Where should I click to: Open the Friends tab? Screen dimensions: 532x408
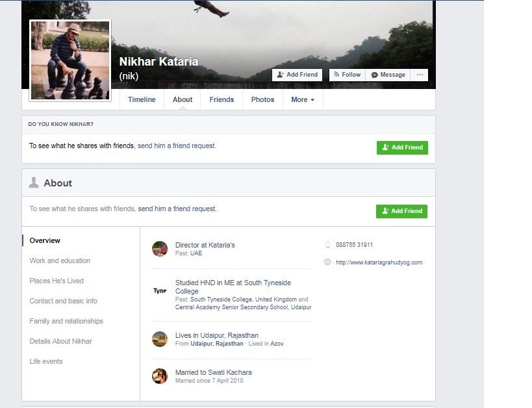click(x=222, y=99)
